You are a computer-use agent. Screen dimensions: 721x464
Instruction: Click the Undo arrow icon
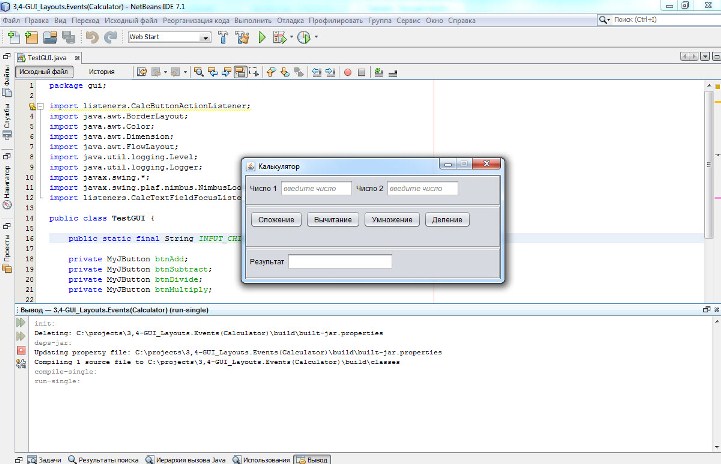coord(92,37)
